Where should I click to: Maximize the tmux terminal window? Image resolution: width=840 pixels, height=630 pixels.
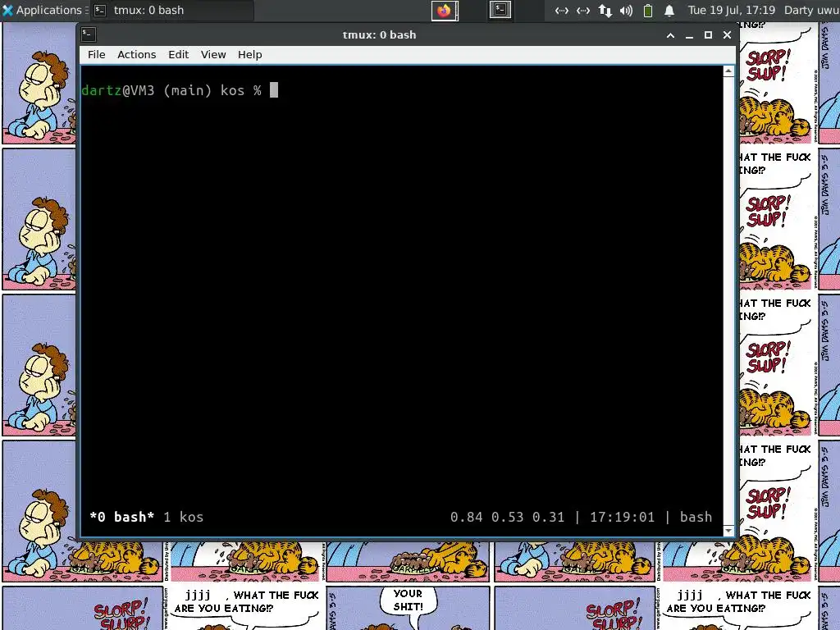point(708,34)
